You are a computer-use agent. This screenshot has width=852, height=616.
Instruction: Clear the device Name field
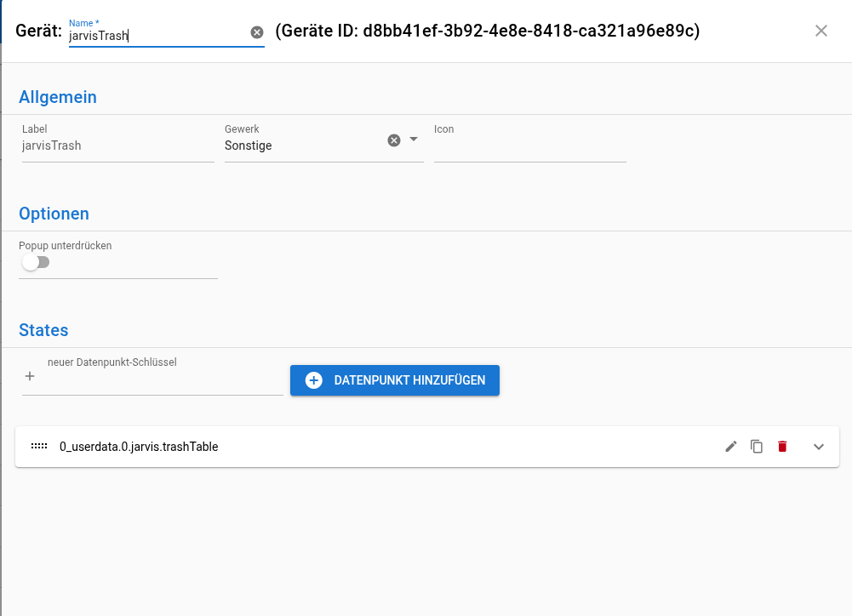click(256, 32)
